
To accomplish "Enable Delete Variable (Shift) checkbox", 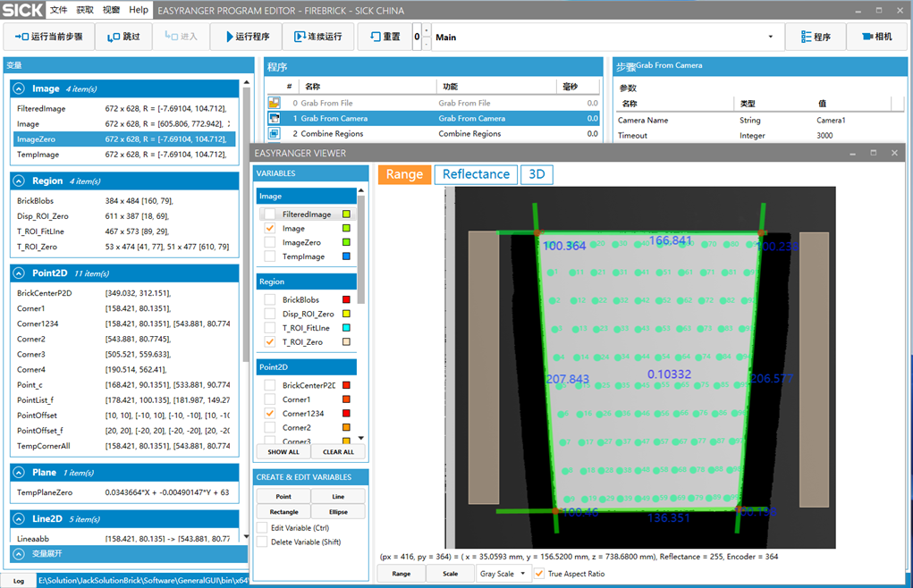I will [262, 542].
